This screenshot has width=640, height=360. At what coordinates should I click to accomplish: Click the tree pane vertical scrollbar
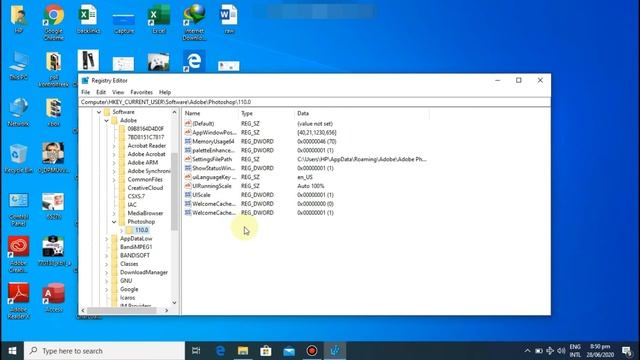coord(174,192)
